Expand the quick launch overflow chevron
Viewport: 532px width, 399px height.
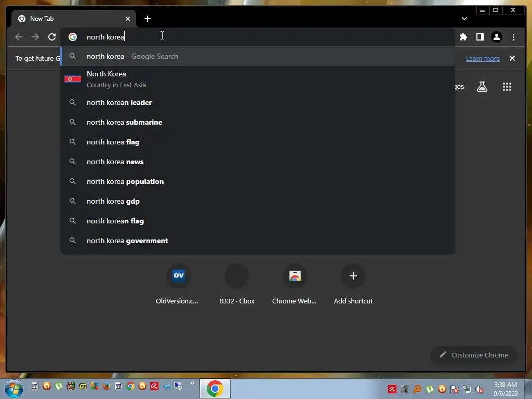(x=192, y=383)
